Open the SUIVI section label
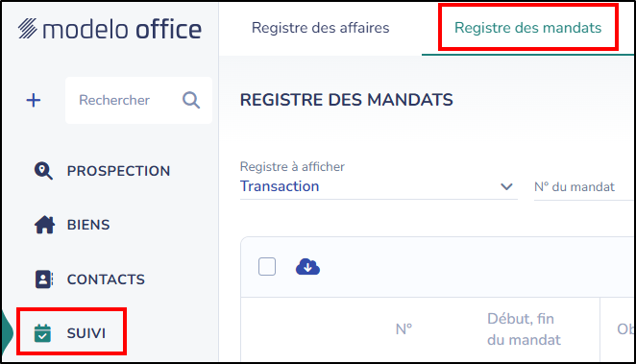Viewport: 636px width, 364px height. [86, 333]
